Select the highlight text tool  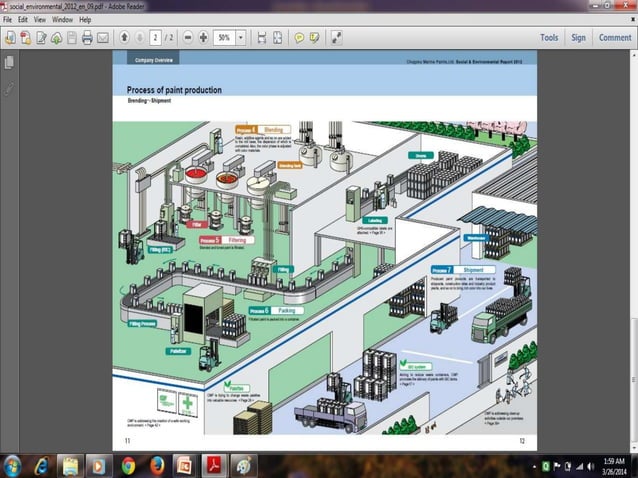(313, 38)
